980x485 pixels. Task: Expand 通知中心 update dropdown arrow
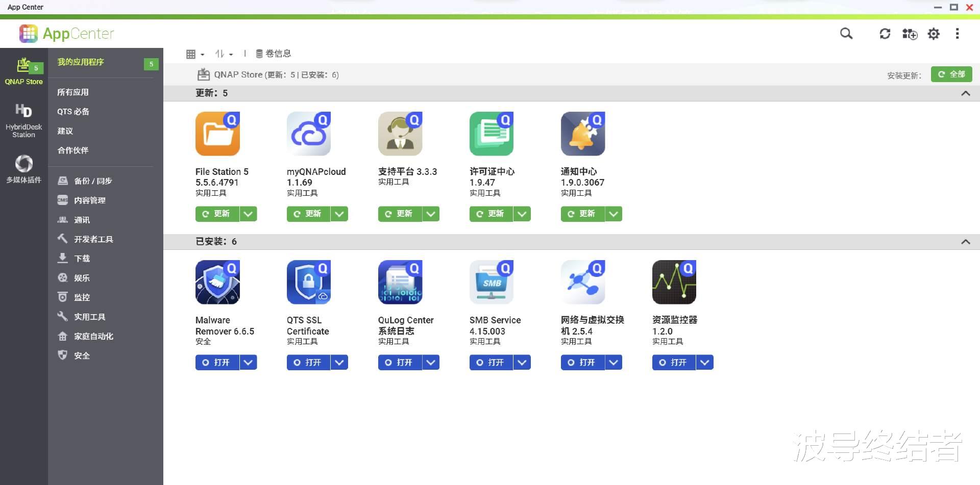[x=614, y=214]
